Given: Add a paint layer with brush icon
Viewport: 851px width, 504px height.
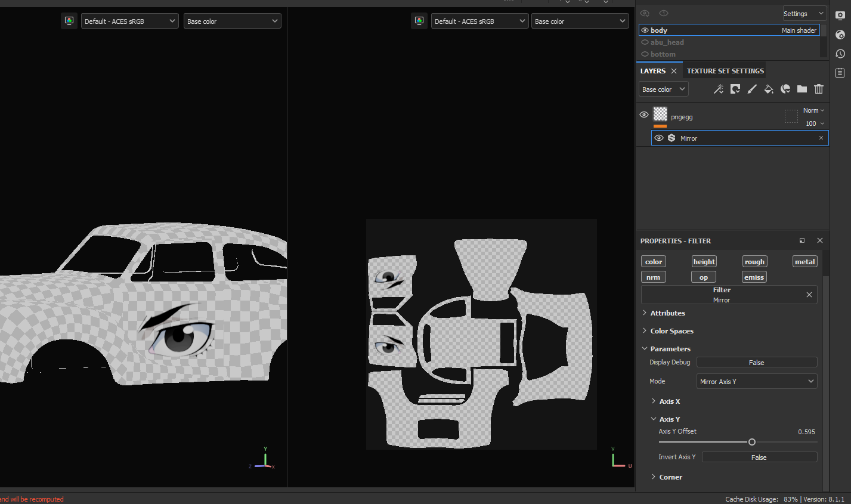Looking at the screenshot, I should pos(752,89).
